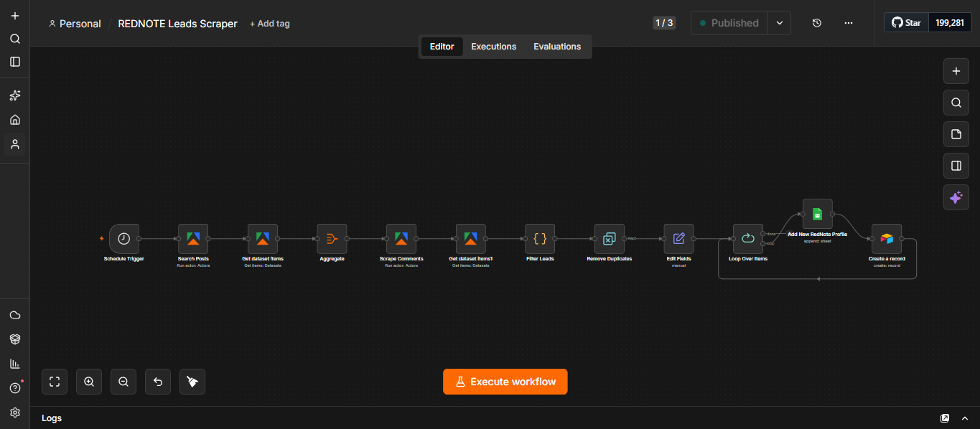This screenshot has width=980, height=429.
Task: Select the Edit Fields node
Action: 678,238
